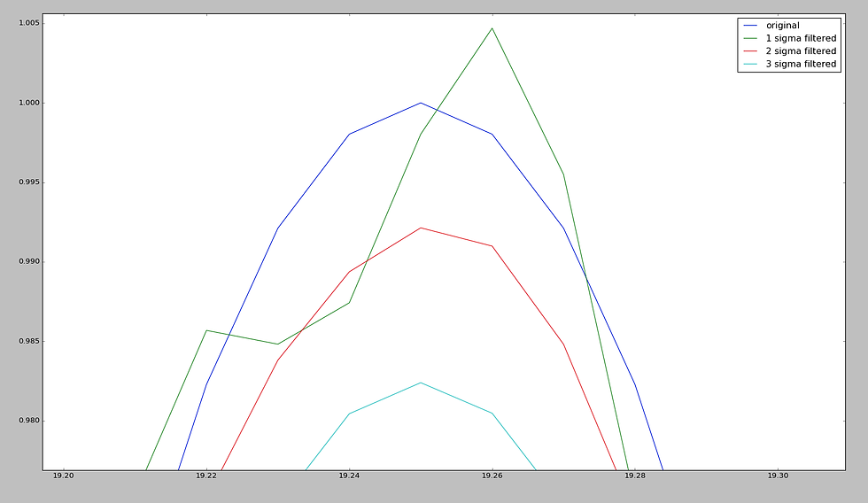Click the green line sample in legend
The image size is (868, 503).
tap(750, 38)
